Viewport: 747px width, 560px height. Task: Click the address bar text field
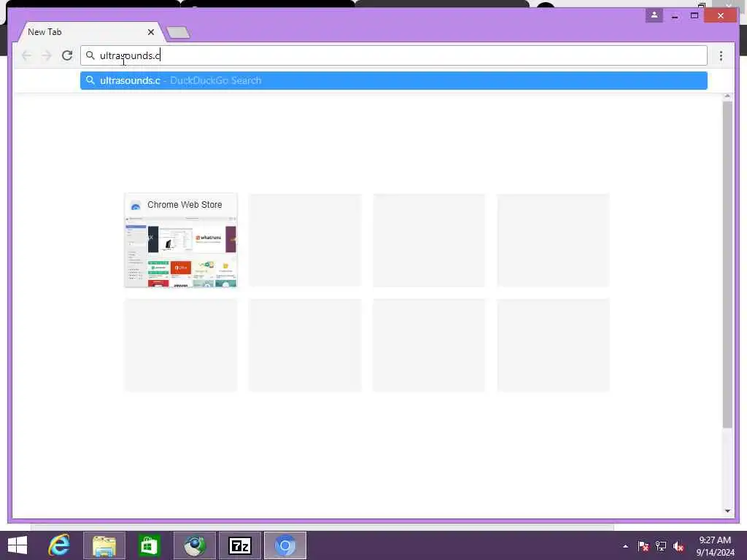point(393,55)
